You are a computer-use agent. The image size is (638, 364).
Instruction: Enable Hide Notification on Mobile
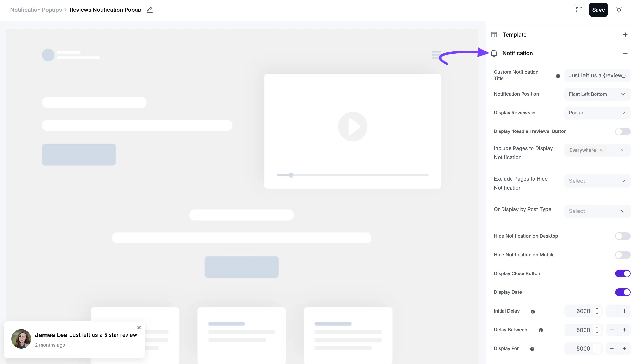coord(623,255)
